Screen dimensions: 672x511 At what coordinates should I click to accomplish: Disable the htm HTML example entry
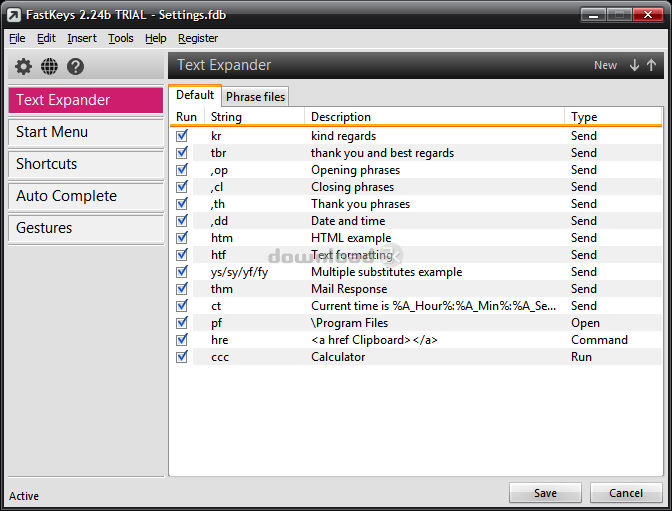182,238
